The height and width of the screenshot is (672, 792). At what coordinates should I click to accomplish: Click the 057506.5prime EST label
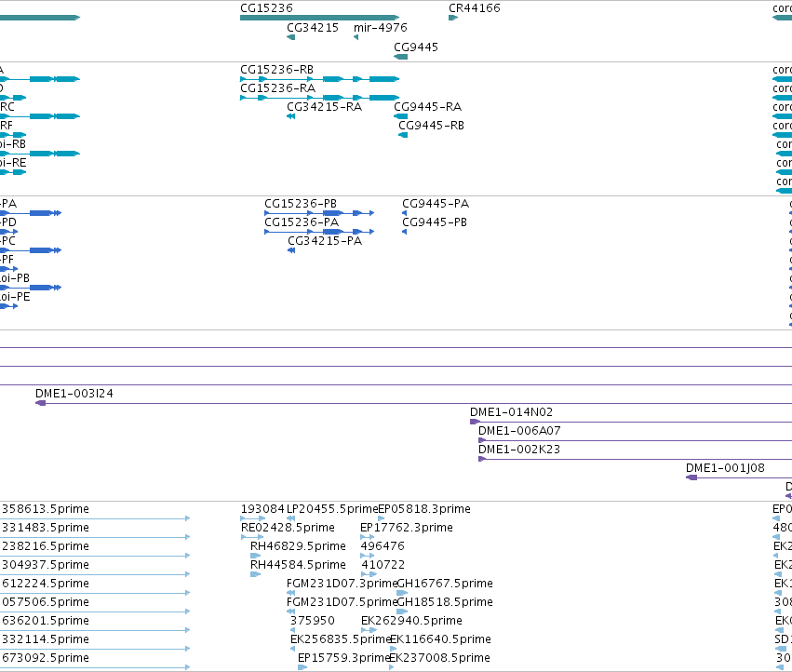(46, 603)
